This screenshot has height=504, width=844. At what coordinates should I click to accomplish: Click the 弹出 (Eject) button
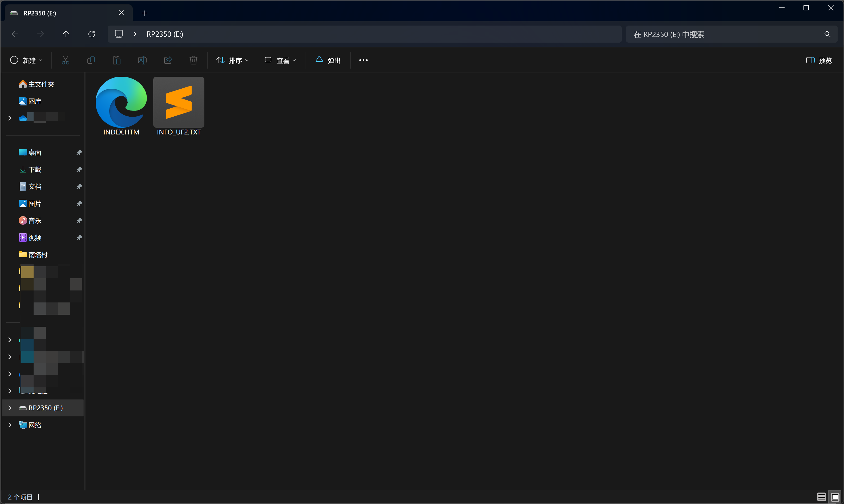[x=328, y=60]
